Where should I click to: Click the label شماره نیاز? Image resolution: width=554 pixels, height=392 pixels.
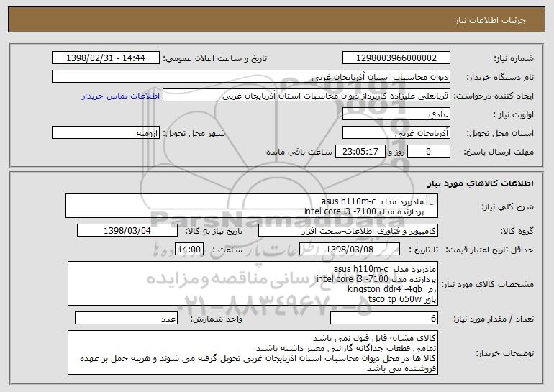coord(514,58)
